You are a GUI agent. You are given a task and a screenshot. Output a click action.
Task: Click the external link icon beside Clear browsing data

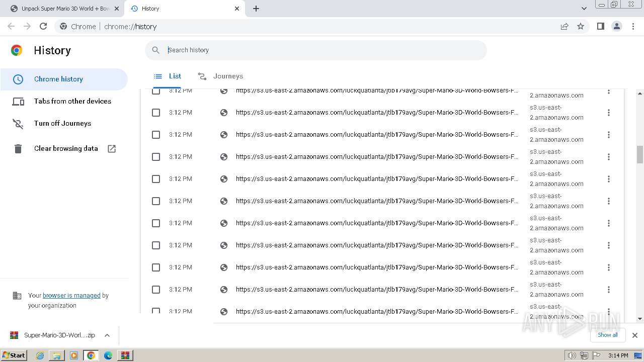pos(112,149)
